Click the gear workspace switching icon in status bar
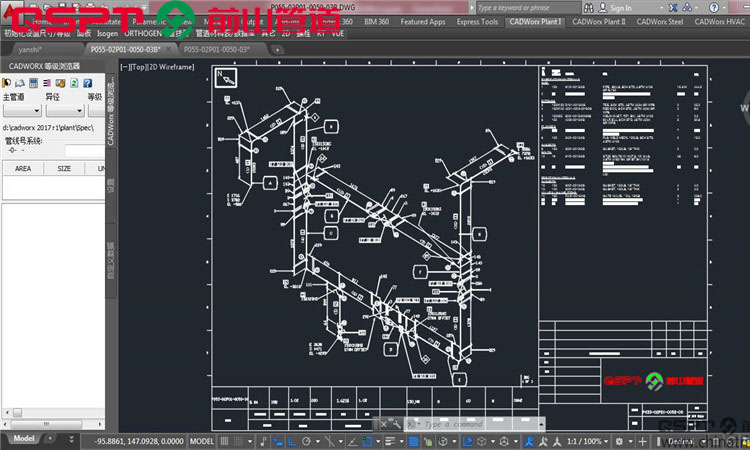This screenshot has width=750, height=450. (619, 441)
